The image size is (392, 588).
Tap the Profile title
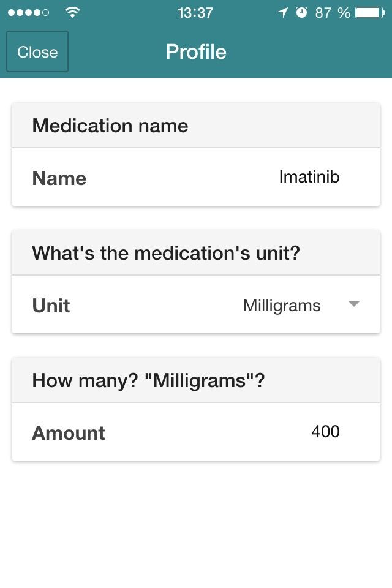pyautogui.click(x=196, y=51)
